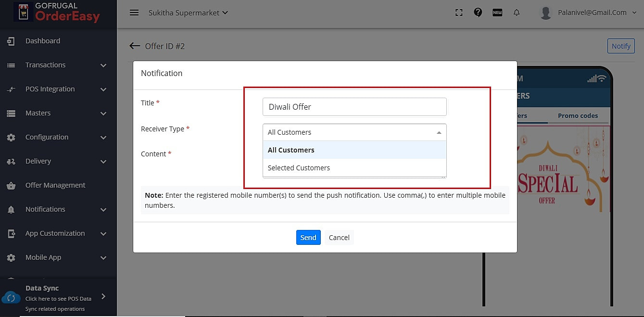Open the help question mark icon
The height and width of the screenshot is (317, 644).
(x=478, y=13)
